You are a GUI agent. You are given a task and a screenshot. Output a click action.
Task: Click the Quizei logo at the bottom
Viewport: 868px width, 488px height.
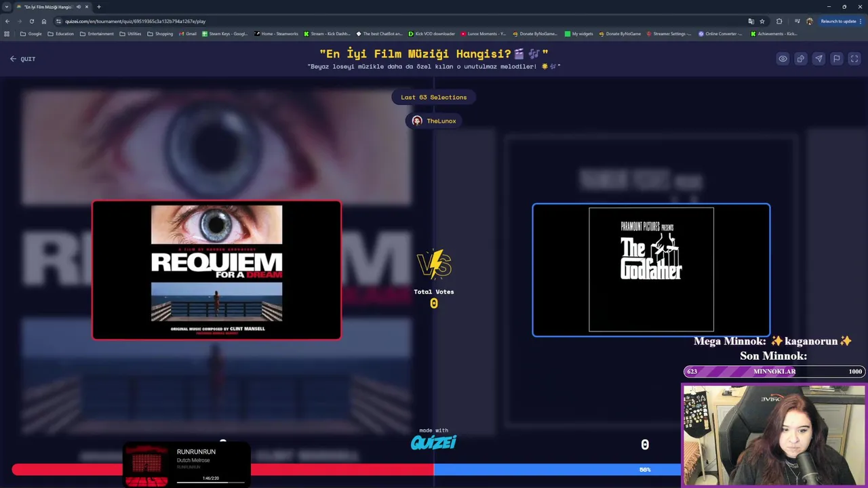[433, 442]
